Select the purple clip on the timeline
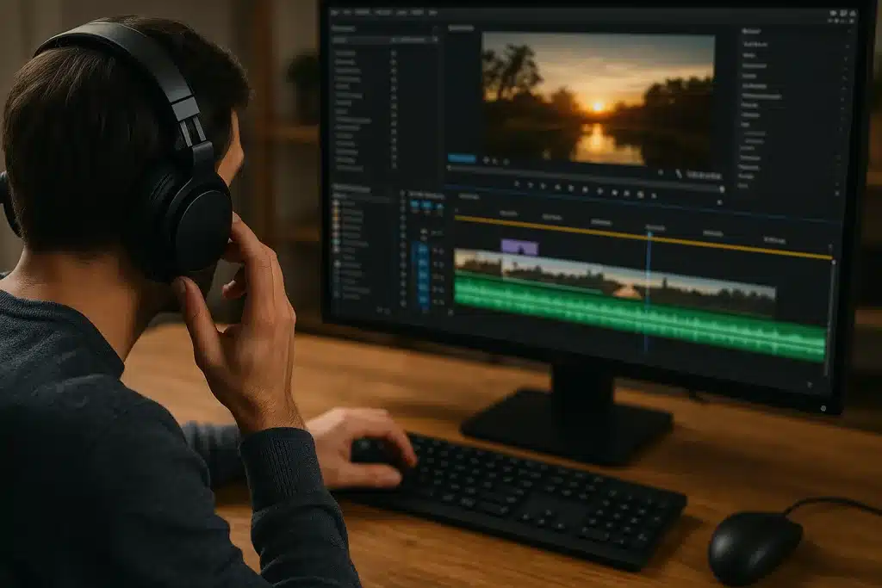Image resolution: width=882 pixels, height=588 pixels. point(519,247)
